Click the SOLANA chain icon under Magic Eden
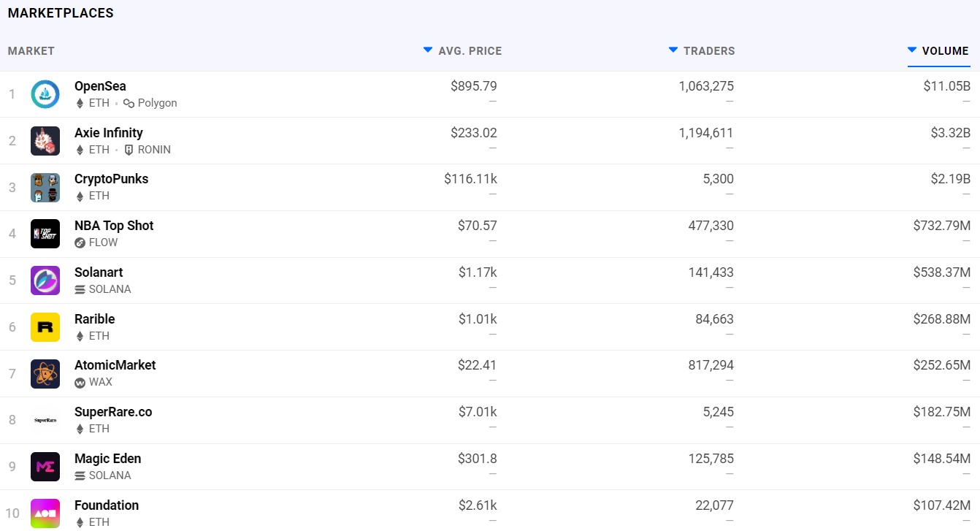 [80, 475]
